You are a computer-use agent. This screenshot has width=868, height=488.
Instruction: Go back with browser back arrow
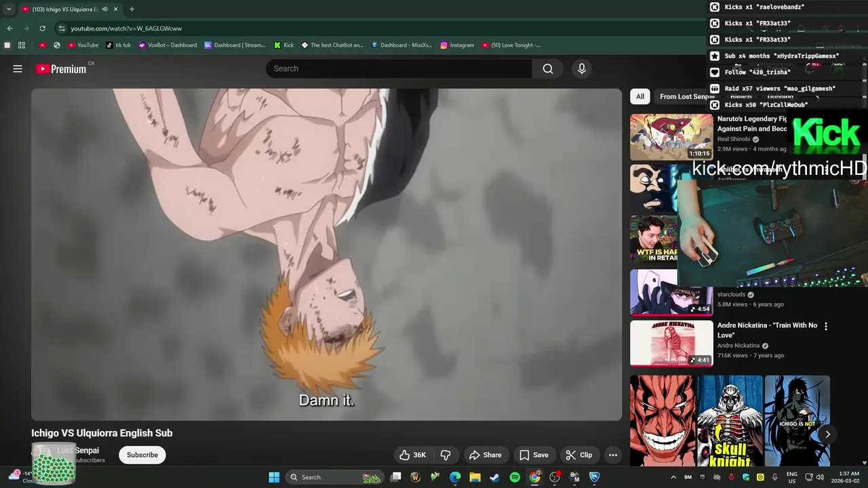pos(9,28)
